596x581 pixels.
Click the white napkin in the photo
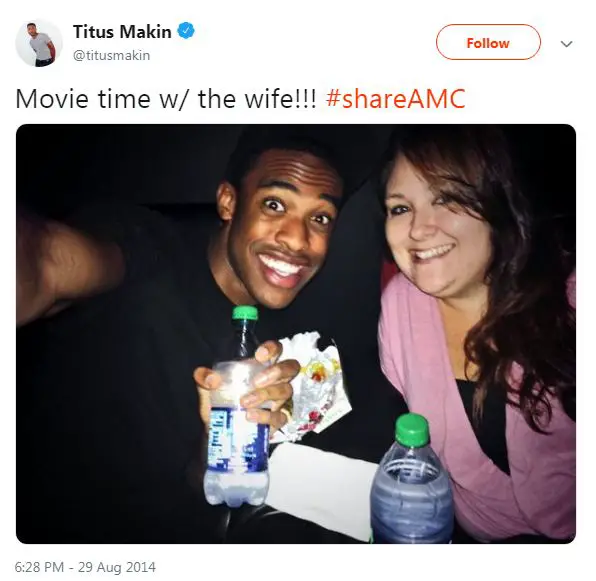(x=323, y=486)
